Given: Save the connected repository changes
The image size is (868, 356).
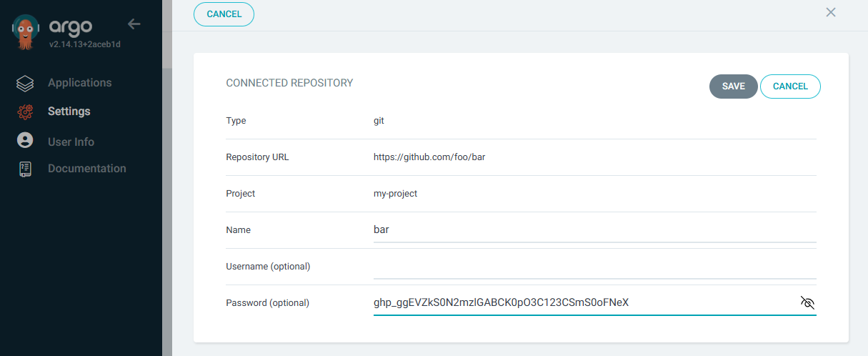Looking at the screenshot, I should [x=733, y=86].
